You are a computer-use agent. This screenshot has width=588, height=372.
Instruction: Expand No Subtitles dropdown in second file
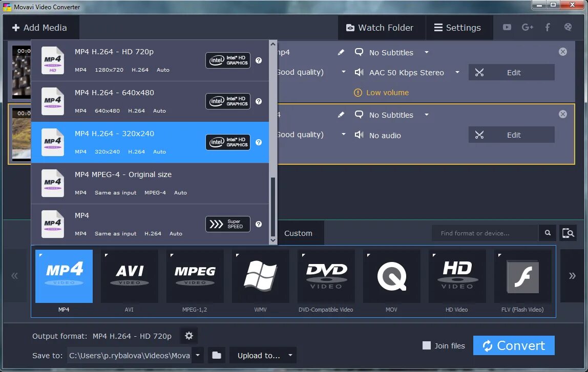[426, 115]
